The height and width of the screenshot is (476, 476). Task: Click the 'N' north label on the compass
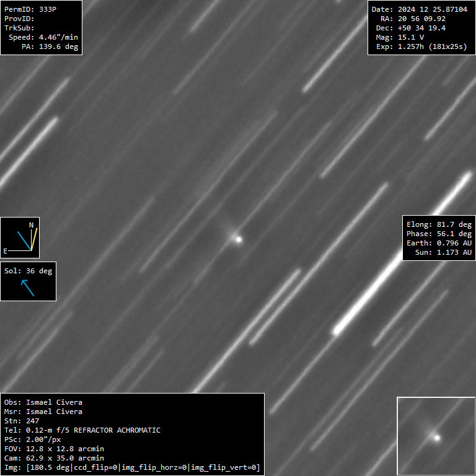pos(31,225)
